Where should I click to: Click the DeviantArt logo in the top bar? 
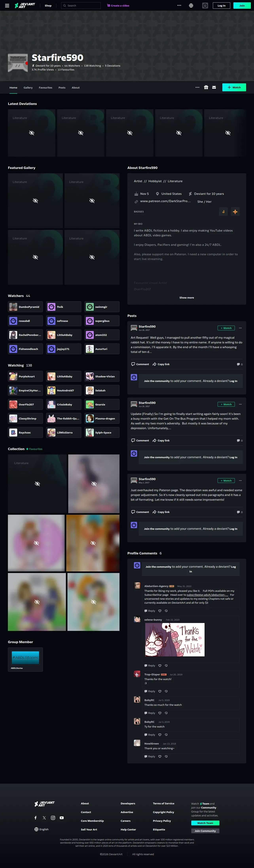tap(25, 5)
